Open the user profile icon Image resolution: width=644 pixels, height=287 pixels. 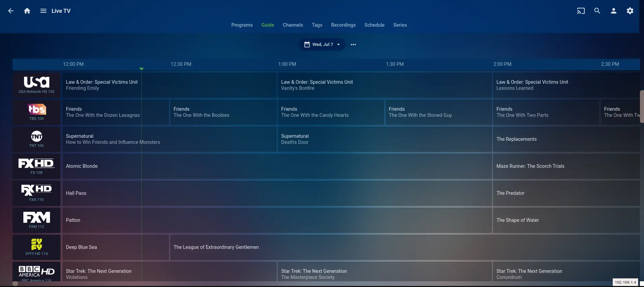tap(614, 11)
